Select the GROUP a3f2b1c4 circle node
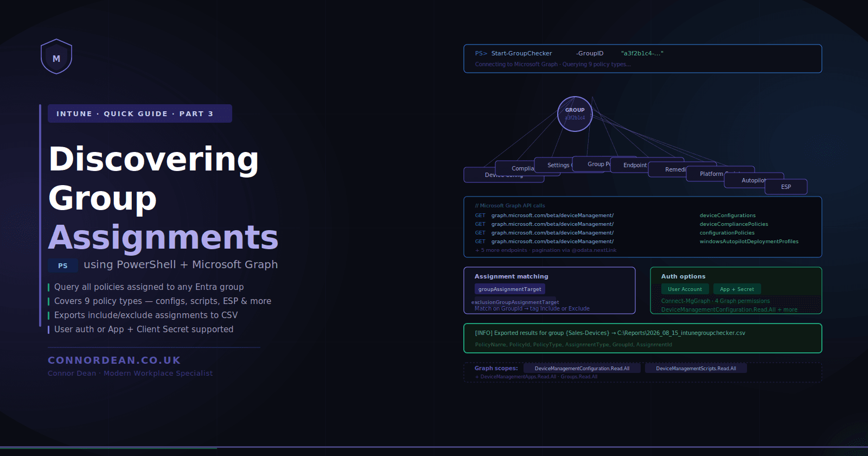The width and height of the screenshot is (868, 456). [x=575, y=114]
